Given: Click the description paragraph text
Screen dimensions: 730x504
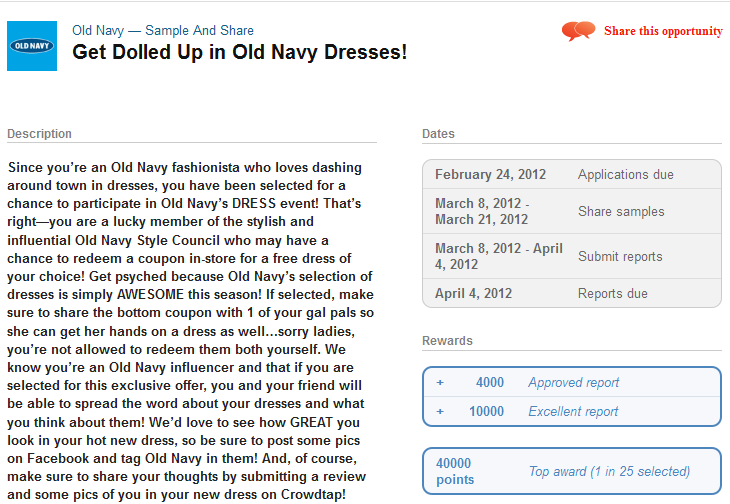Looking at the screenshot, I should coord(190,331).
